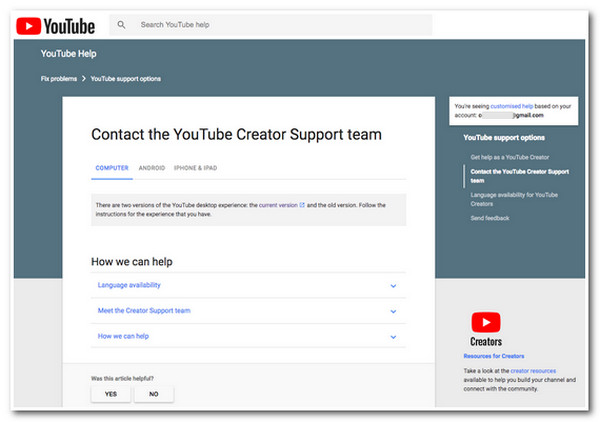600x422 pixels.
Task: Open Get help as a YouTube Creator
Action: (510, 157)
